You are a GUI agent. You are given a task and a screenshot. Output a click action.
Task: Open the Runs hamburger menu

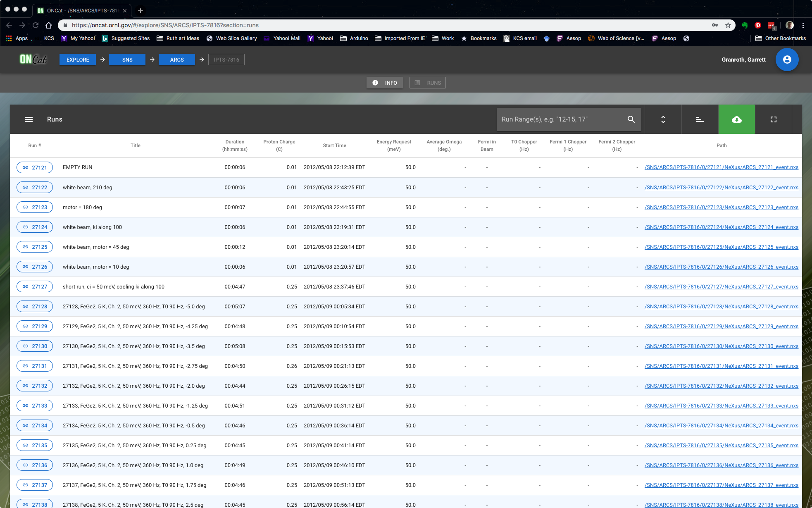29,119
